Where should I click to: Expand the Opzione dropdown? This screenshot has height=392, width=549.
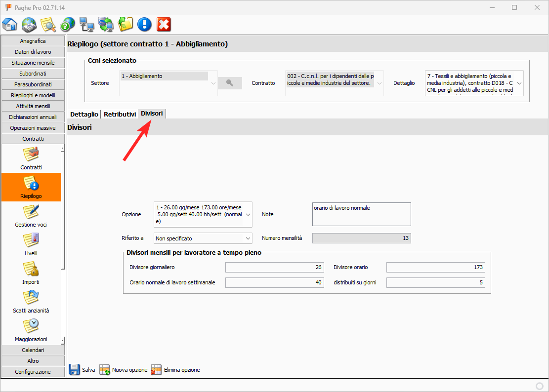tap(248, 215)
